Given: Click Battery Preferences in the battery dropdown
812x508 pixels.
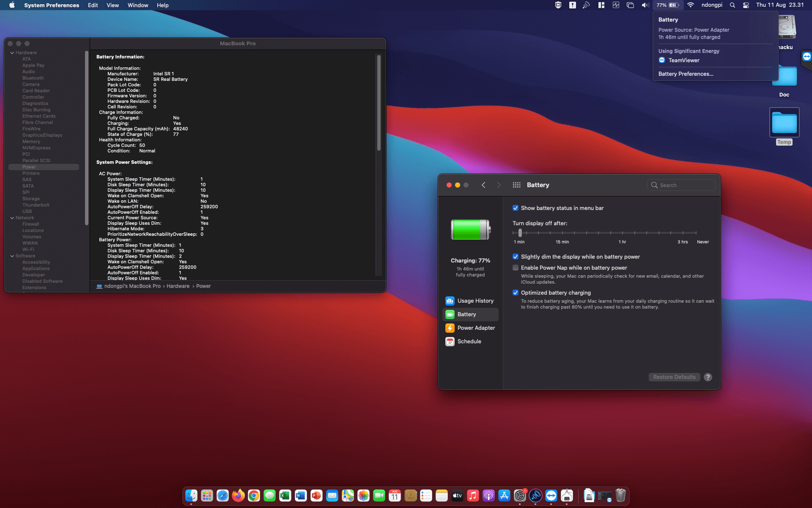Looking at the screenshot, I should click(x=686, y=74).
